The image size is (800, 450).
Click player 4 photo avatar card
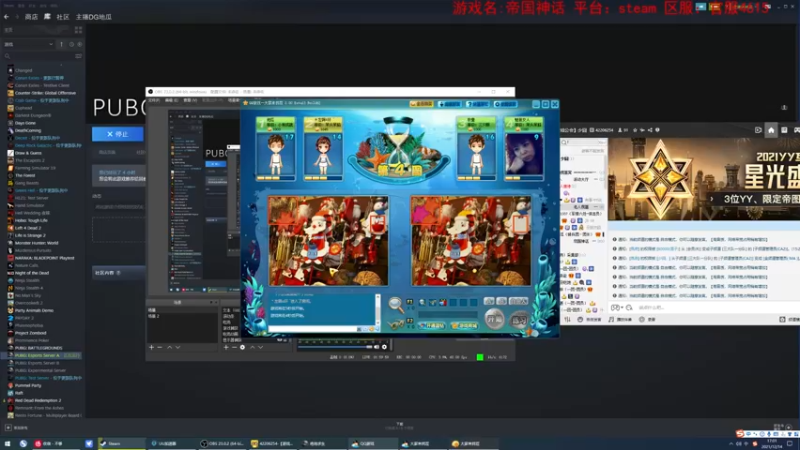[x=523, y=149]
